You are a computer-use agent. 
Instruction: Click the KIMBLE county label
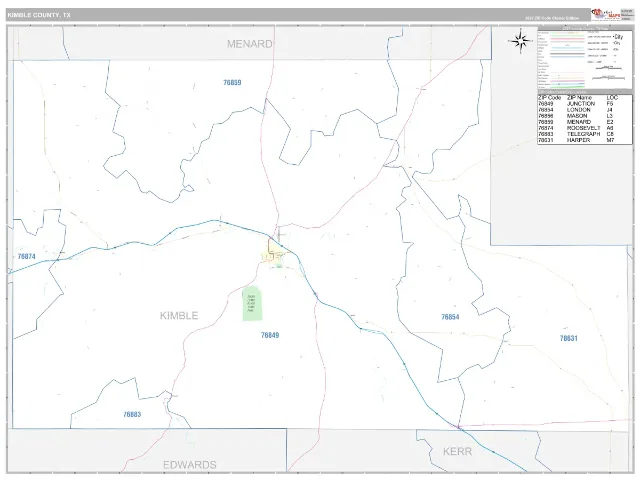pos(179,315)
